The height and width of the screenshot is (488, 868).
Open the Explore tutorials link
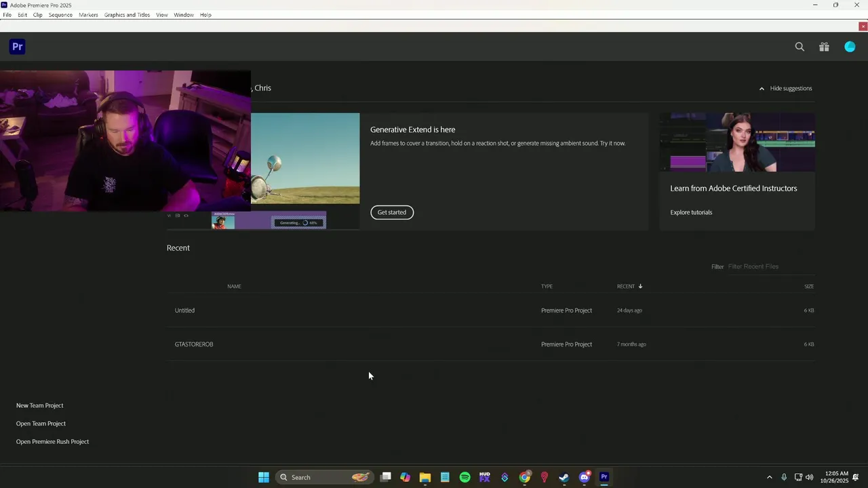point(691,212)
